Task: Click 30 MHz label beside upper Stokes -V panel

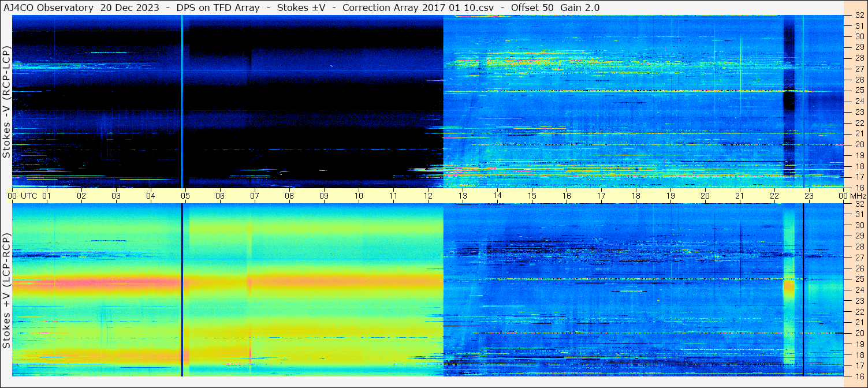Action: (x=859, y=36)
